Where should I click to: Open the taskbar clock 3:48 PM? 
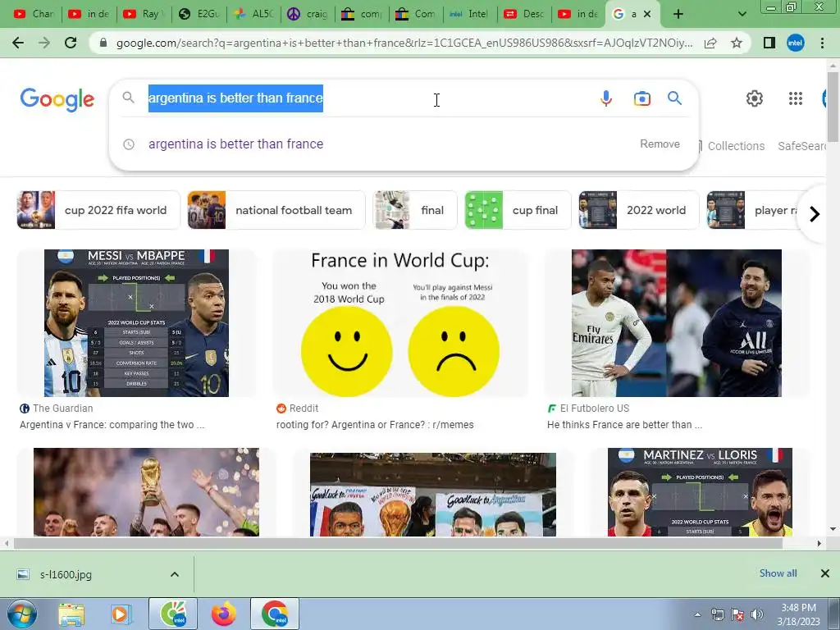coord(798,614)
